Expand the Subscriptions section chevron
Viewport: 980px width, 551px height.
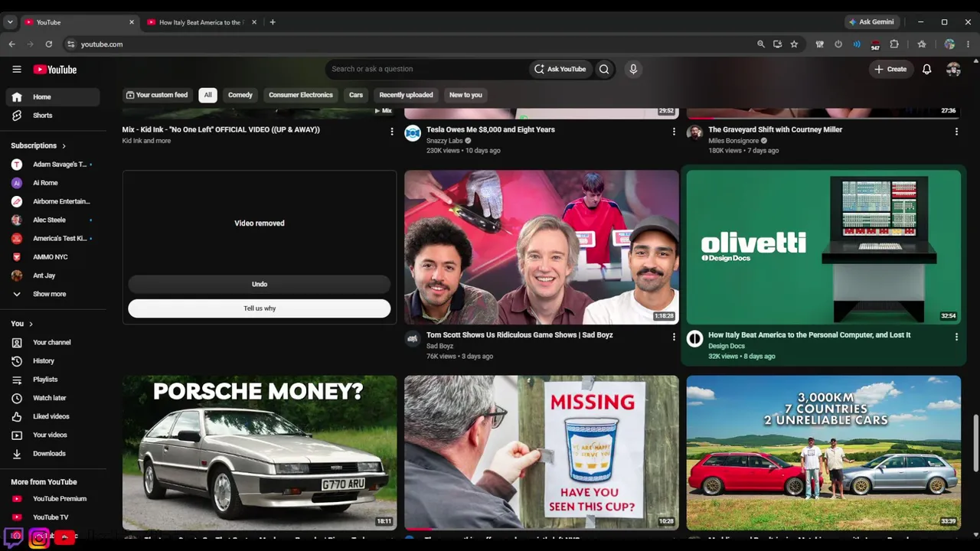pyautogui.click(x=64, y=145)
